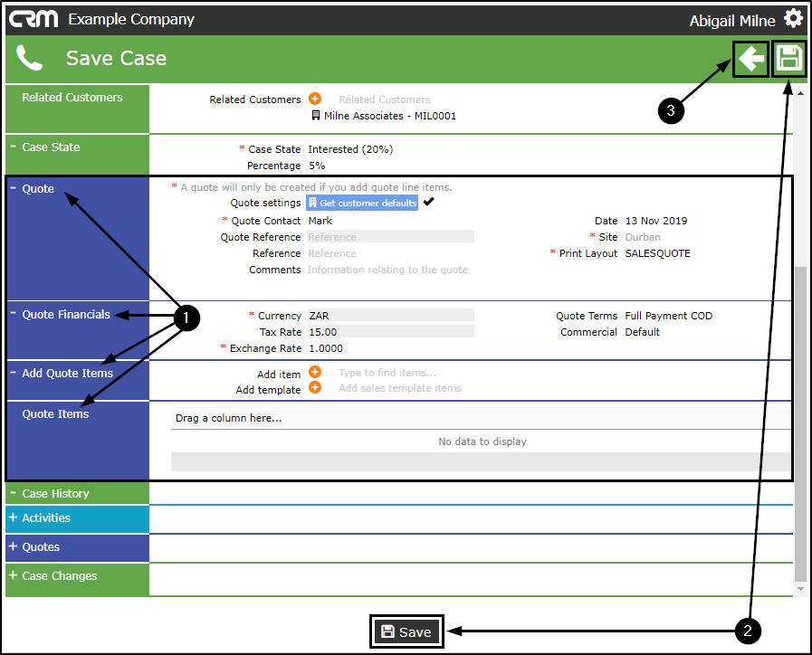Click the Currency field showing ZAR
The width and height of the screenshot is (812, 655).
click(x=390, y=315)
